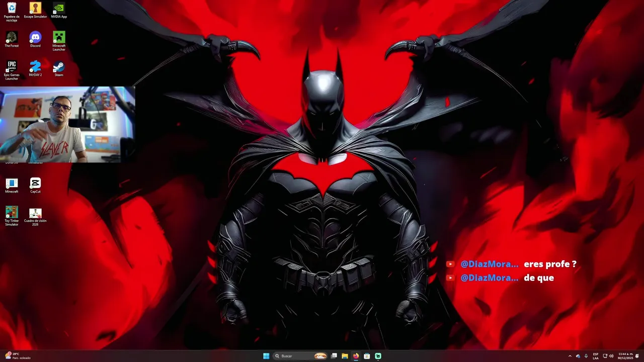Switch to Firefox in the taskbar
Viewport: 644px width, 362px height.
[356, 356]
